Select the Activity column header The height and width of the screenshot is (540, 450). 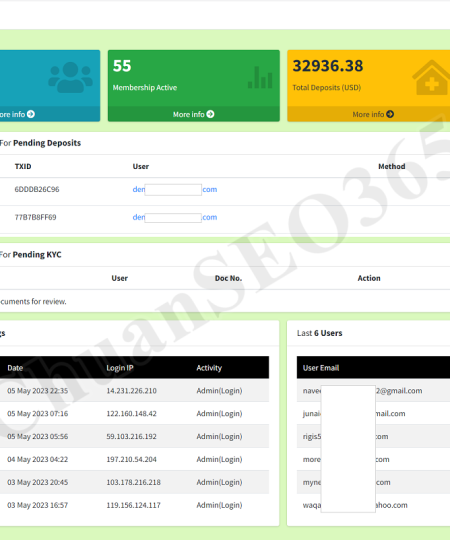209,368
